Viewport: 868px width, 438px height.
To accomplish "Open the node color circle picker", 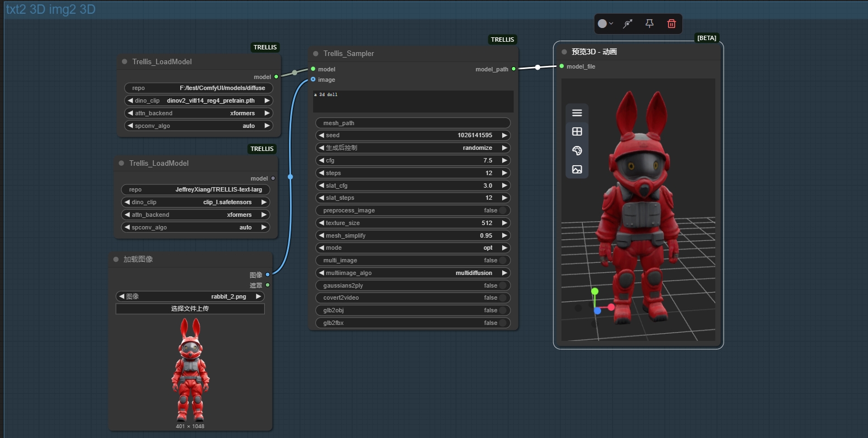I will click(605, 24).
